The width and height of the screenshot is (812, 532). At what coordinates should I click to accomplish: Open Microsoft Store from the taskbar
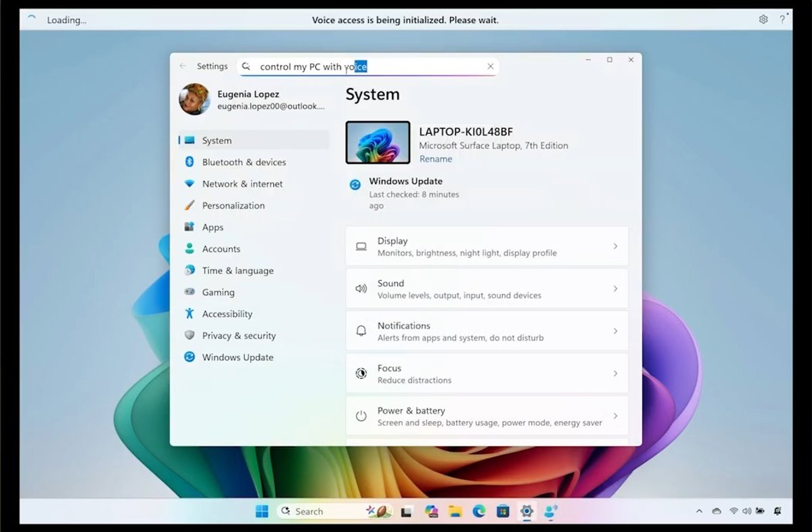point(503,512)
